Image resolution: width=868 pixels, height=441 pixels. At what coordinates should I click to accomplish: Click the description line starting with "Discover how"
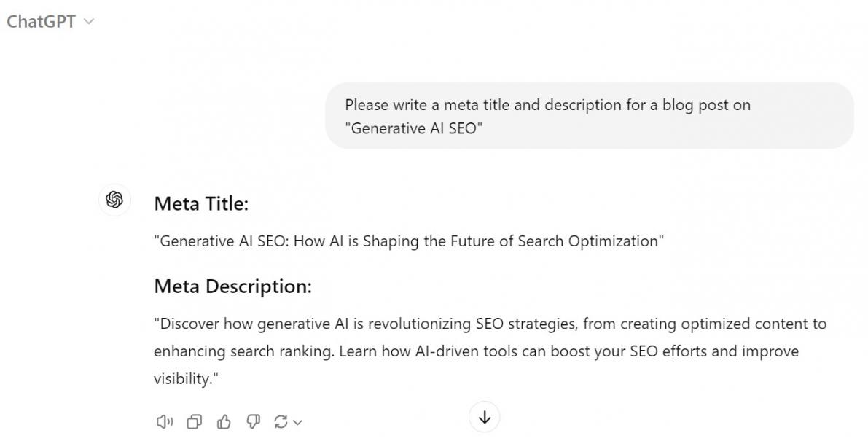click(490, 324)
